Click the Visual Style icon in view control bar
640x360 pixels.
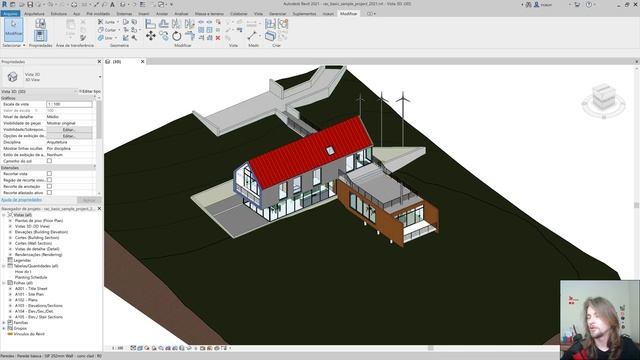point(140,348)
